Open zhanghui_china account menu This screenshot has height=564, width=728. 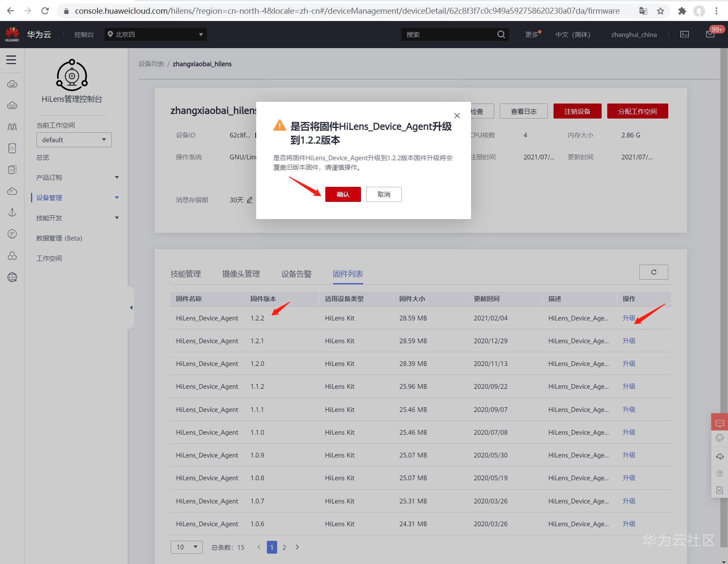click(634, 34)
